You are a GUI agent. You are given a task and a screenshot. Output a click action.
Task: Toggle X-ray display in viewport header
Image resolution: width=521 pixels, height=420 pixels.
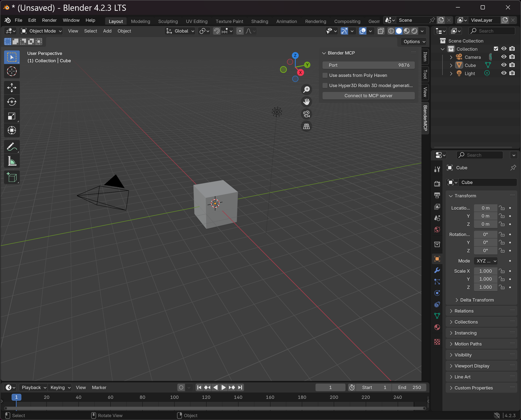(x=381, y=31)
